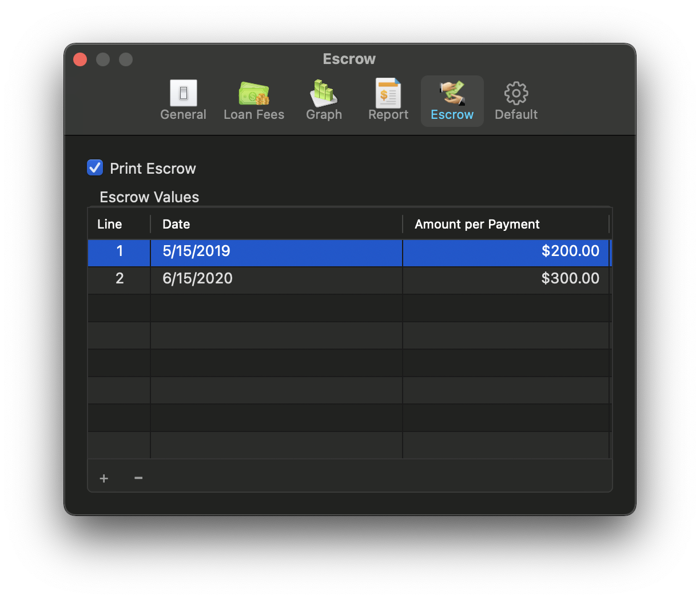Screen dimensions: 700x600
Task: Remove selected row using minus button
Action: point(138,478)
